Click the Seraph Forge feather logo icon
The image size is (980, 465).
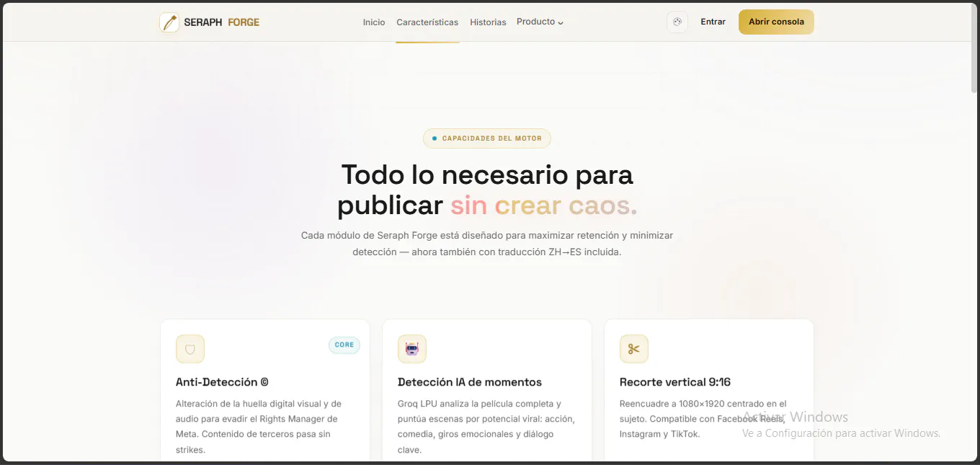169,22
